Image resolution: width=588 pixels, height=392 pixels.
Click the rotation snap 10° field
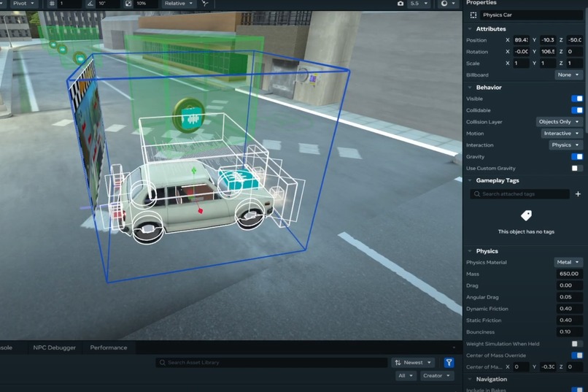coord(108,4)
